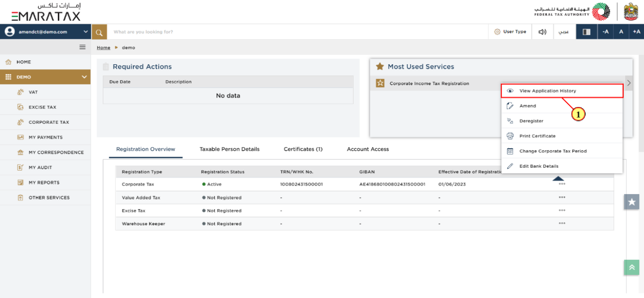Collapse the DEMO sidebar section chevron
Viewport: 644px width, 298px height.
(x=84, y=77)
